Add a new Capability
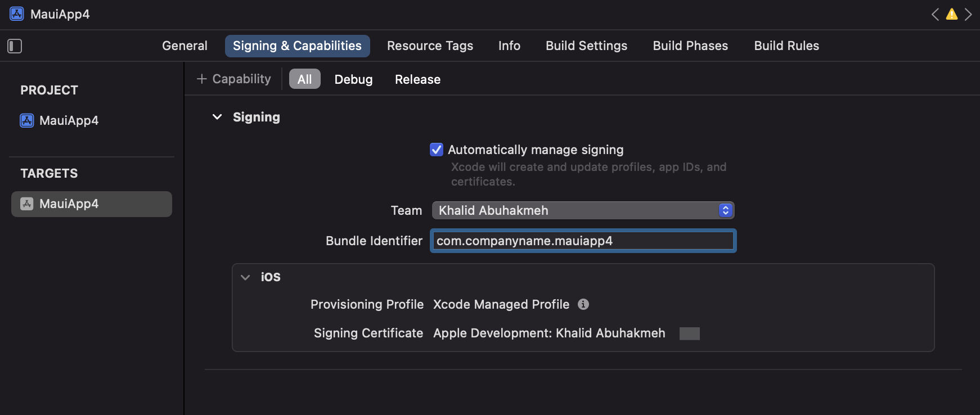Viewport: 980px width, 415px height. click(233, 79)
